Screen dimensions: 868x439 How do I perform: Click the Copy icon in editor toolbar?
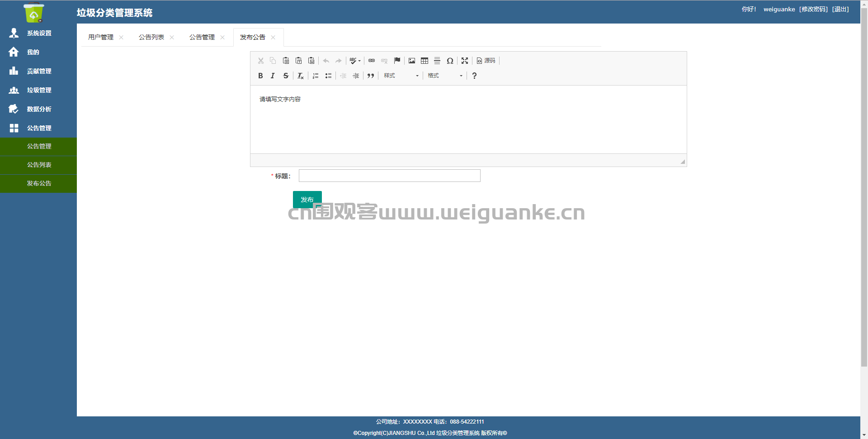tap(273, 61)
